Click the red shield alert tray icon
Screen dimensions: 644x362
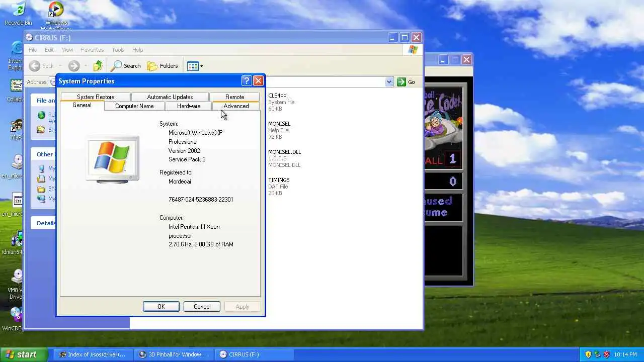pos(606,354)
